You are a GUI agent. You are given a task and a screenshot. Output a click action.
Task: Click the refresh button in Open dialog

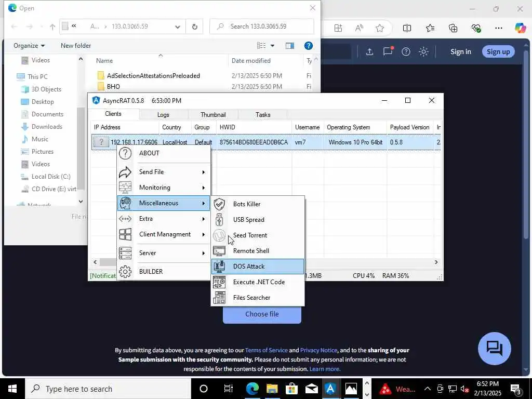pos(194,26)
